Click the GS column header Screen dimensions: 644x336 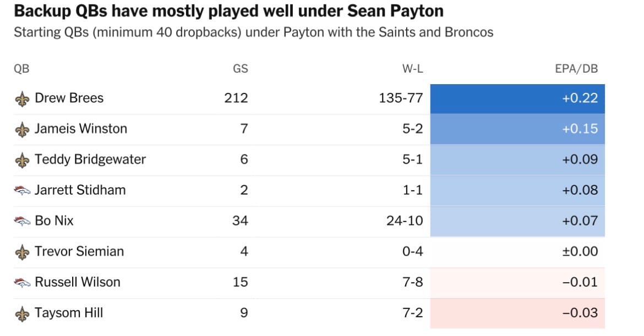pos(240,69)
